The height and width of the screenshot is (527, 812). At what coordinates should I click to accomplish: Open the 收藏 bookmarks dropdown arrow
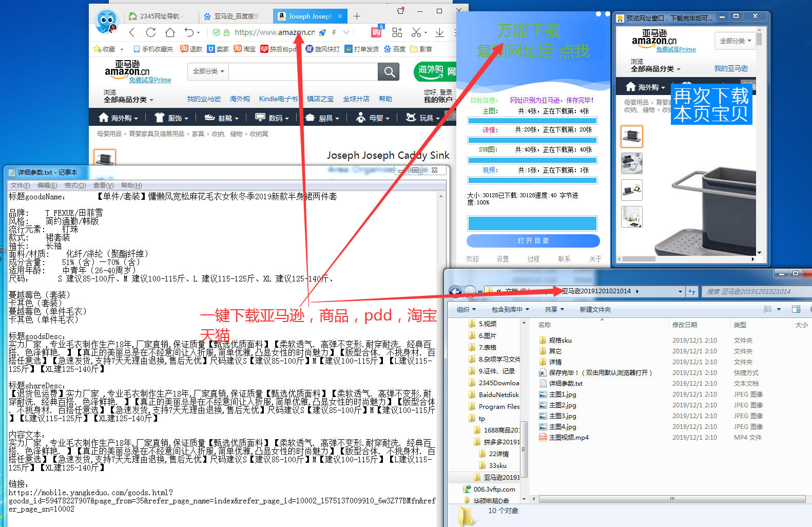point(122,49)
